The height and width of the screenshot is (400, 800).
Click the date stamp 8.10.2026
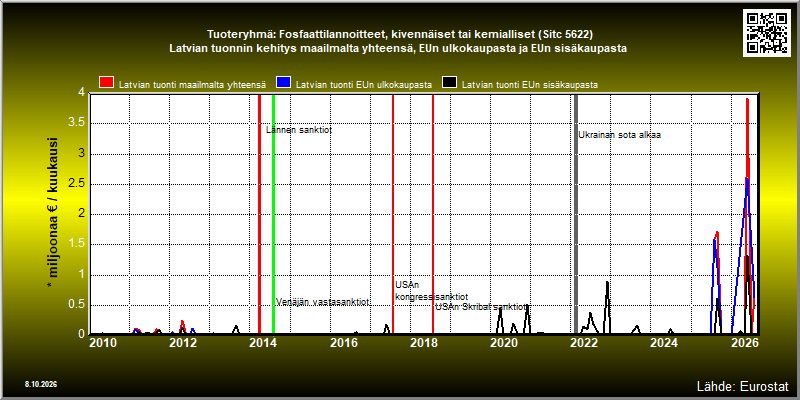(x=40, y=384)
